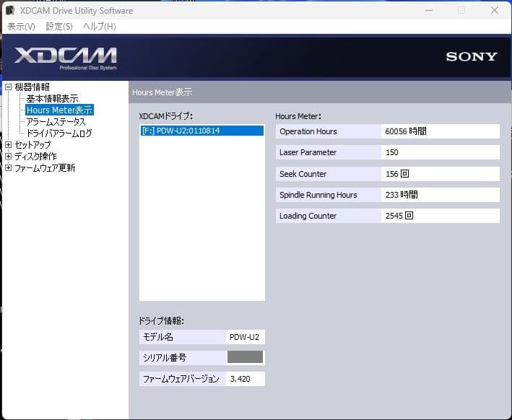Click the モデル名 value PDW-U2
This screenshot has height=420, width=512.
point(245,337)
